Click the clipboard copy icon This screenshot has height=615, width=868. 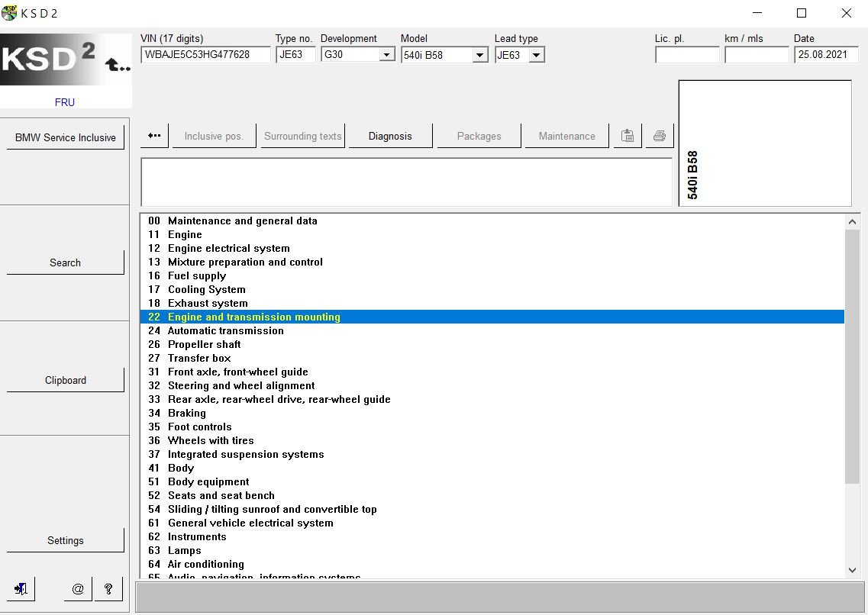click(628, 136)
